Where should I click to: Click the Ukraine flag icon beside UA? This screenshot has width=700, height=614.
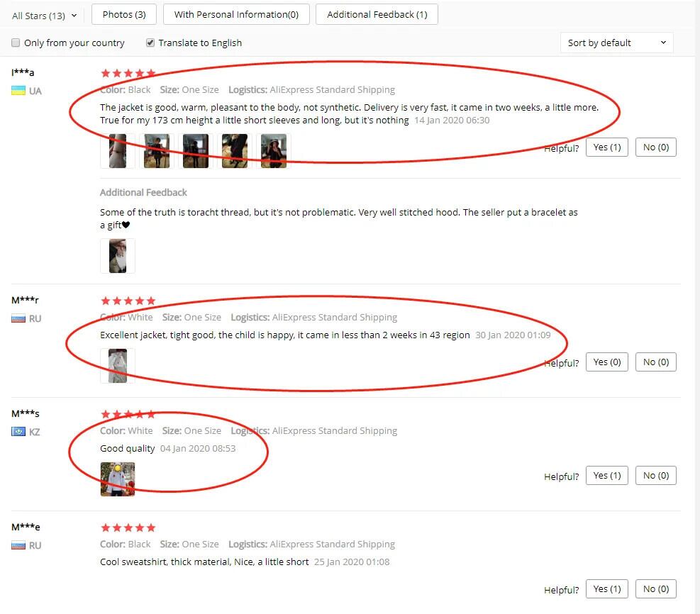point(18,91)
